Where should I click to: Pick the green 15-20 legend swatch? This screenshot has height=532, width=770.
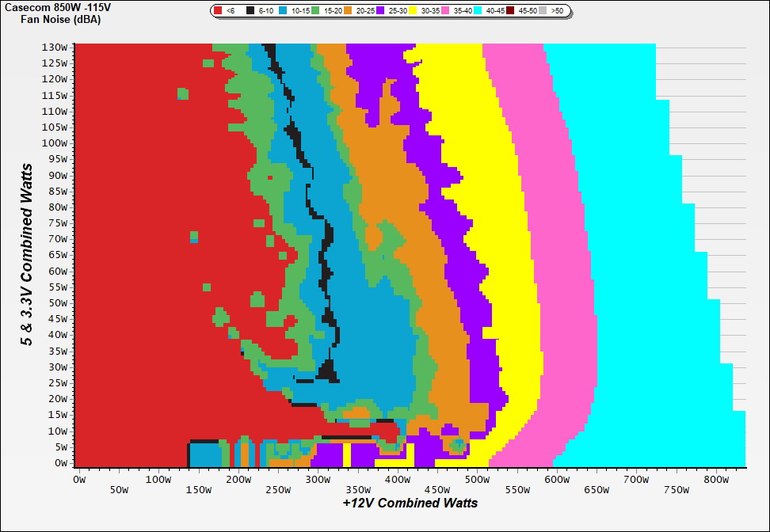[x=315, y=11]
